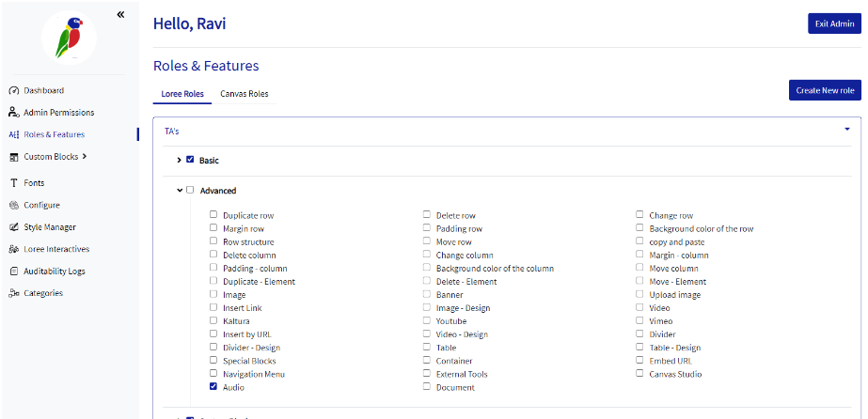Click the Style Manager pencil icon
The width and height of the screenshot is (868, 419).
(x=14, y=227)
